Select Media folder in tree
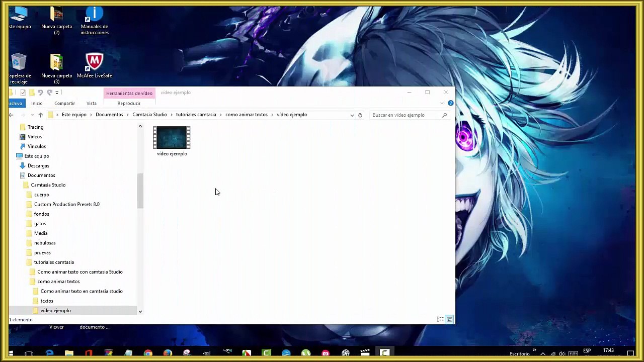 (41, 233)
